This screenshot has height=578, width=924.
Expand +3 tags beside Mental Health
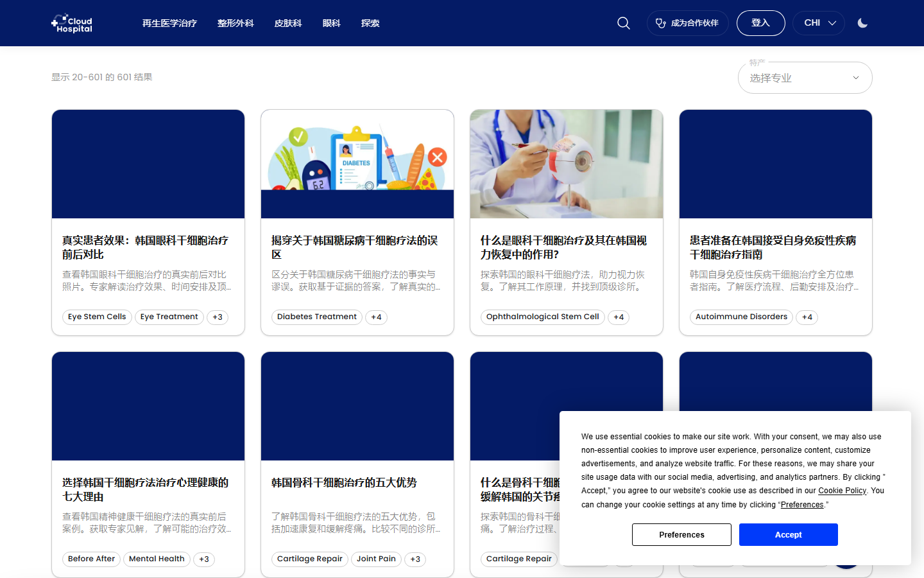click(204, 559)
